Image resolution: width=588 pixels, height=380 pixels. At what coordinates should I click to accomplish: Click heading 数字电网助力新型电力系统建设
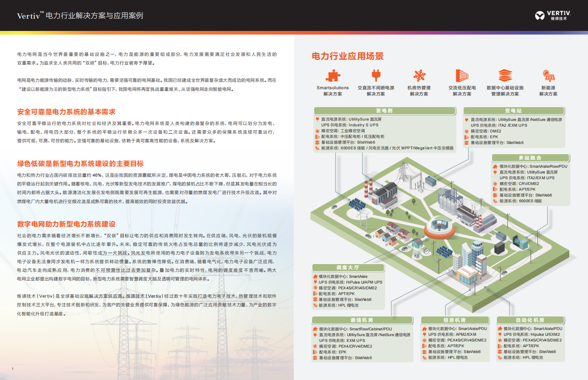66,224
